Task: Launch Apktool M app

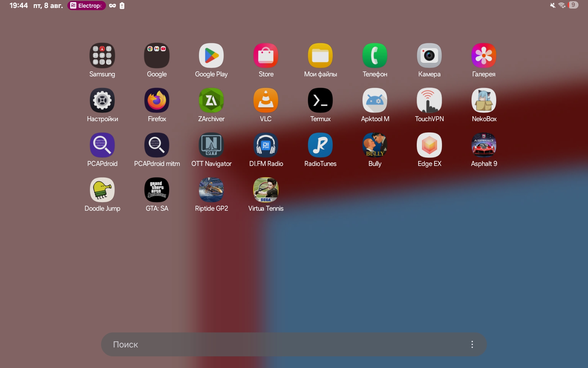Action: pyautogui.click(x=375, y=100)
